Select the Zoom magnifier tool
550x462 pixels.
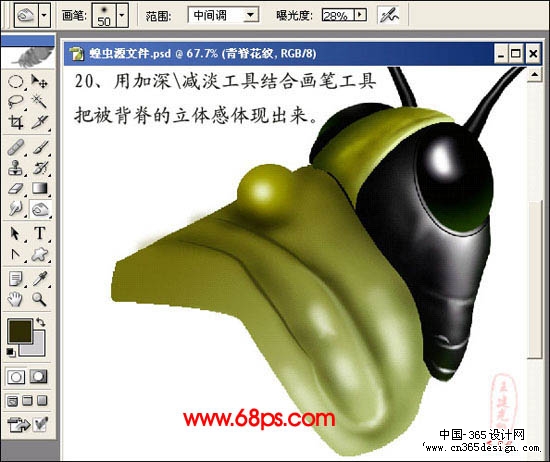tap(39, 299)
